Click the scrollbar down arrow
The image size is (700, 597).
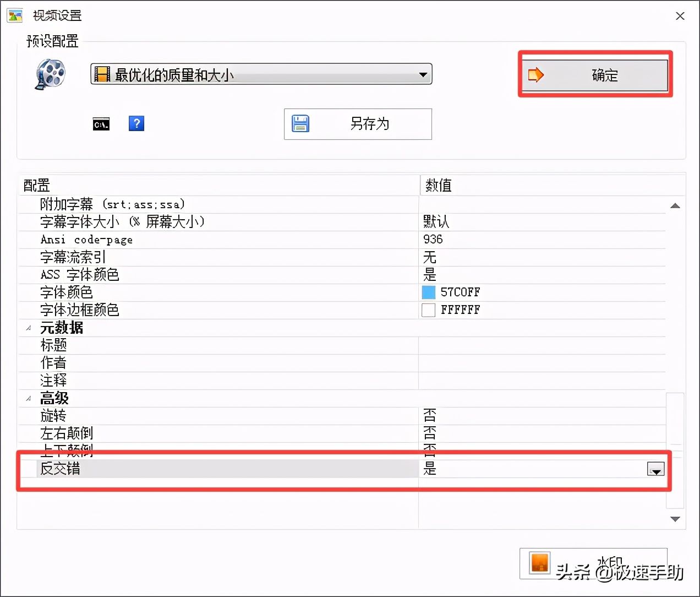(x=675, y=518)
